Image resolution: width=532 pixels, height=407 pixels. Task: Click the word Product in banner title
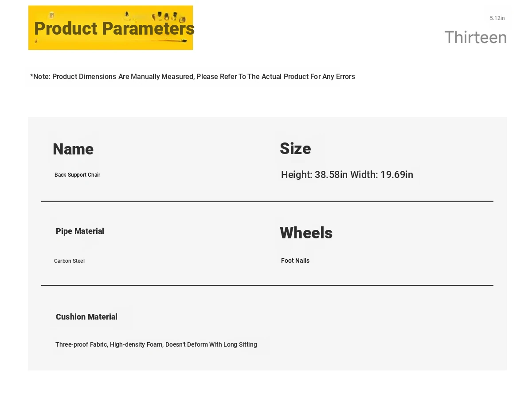click(66, 29)
